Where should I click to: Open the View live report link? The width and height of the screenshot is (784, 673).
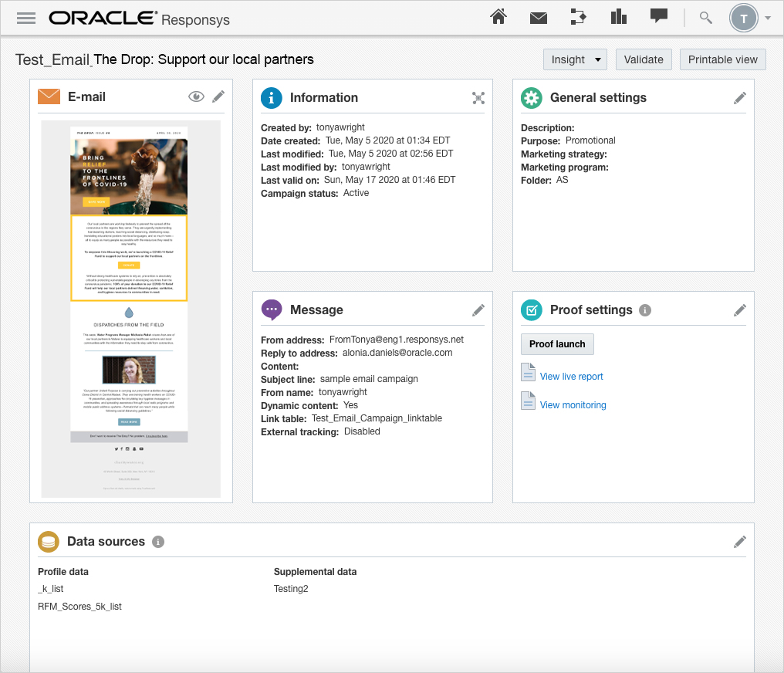[571, 377]
